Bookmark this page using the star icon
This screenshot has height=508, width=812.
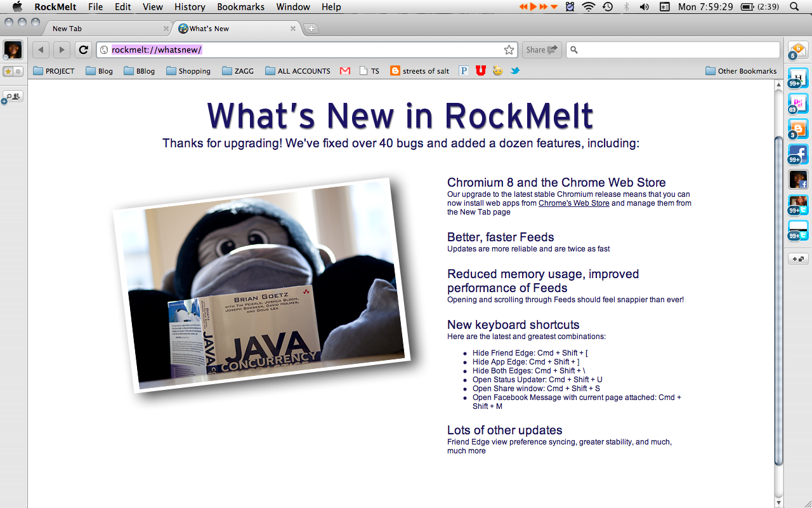click(509, 50)
